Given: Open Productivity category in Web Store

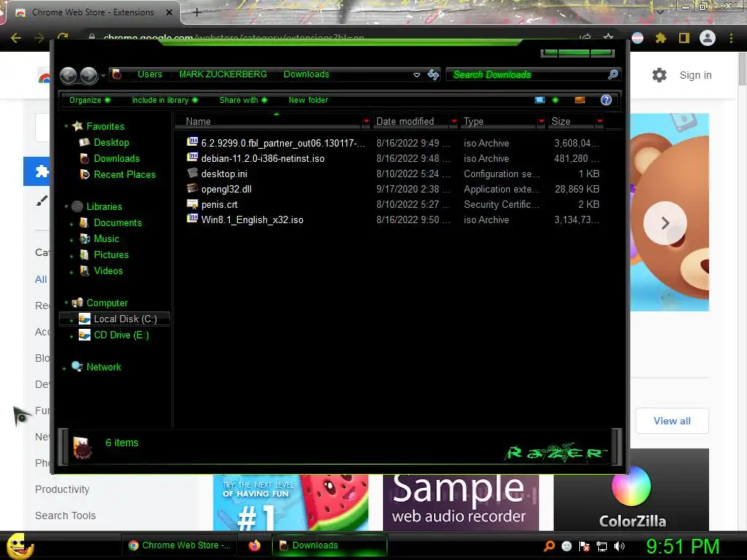Looking at the screenshot, I should [62, 489].
